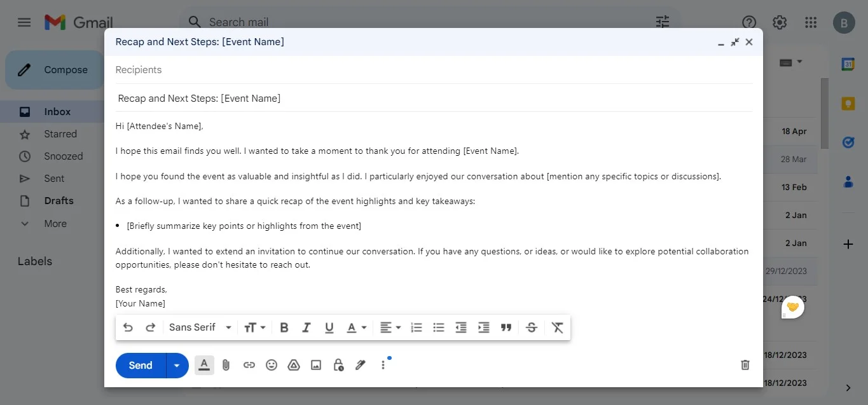Switch to the Starred mail section
868x405 pixels.
pyautogui.click(x=60, y=134)
